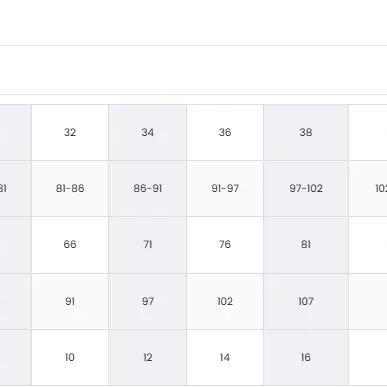Select the 97-102 measurement cell
This screenshot has height=387, width=387.
[306, 188]
